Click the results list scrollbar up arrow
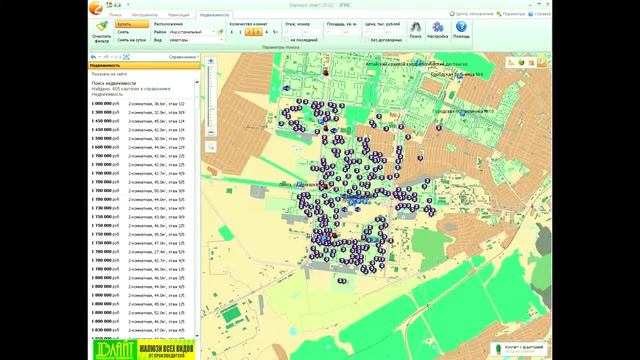 197,82
